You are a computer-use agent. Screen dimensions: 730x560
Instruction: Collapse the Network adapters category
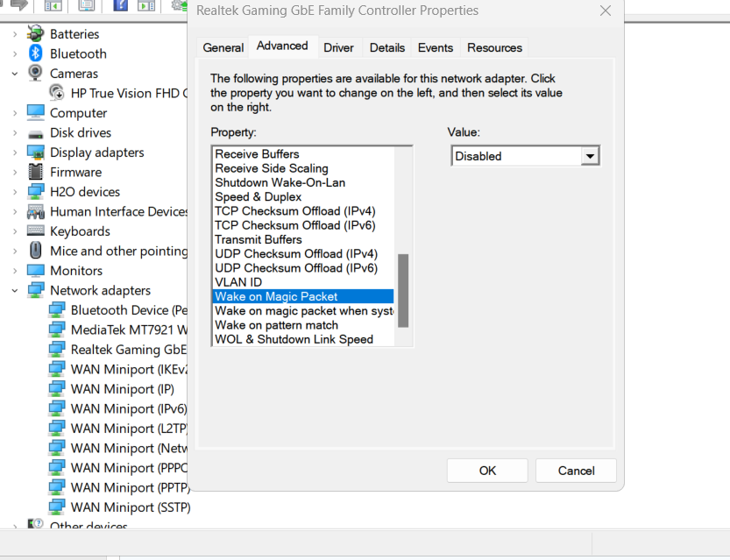15,290
